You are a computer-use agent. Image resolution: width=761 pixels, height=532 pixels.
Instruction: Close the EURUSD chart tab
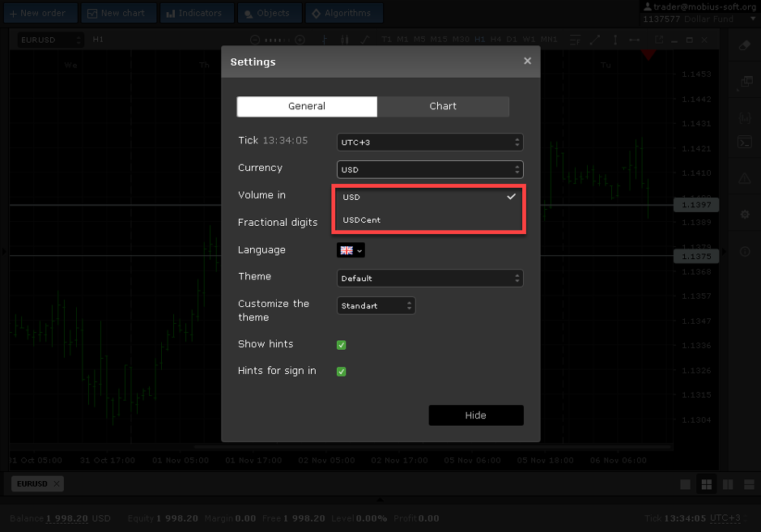(57, 484)
